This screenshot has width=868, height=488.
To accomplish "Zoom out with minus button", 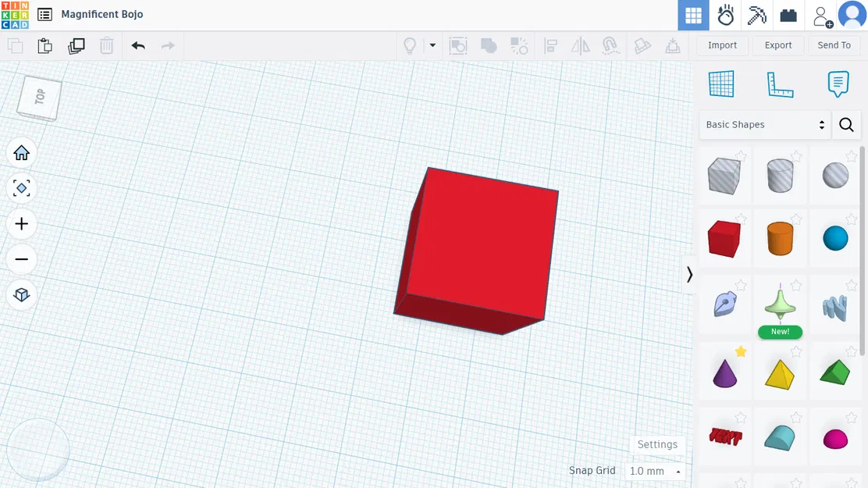I will [x=22, y=259].
